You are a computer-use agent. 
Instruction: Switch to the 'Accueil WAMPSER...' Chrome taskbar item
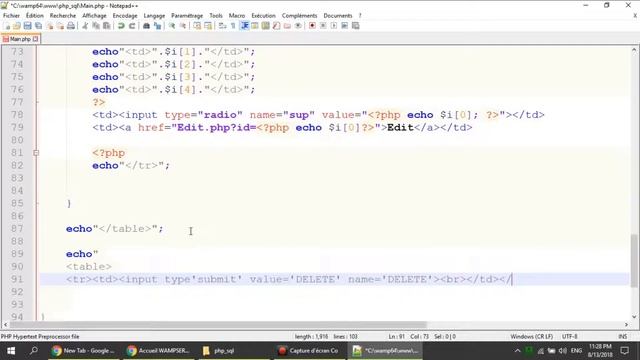click(159, 351)
